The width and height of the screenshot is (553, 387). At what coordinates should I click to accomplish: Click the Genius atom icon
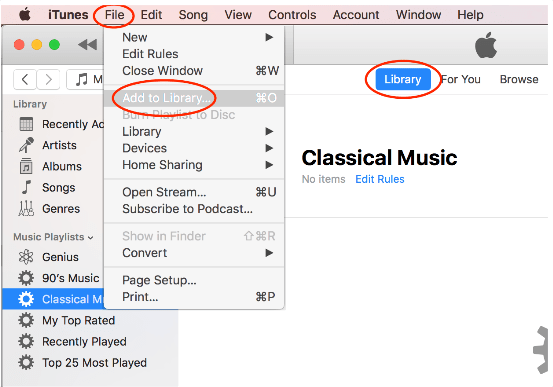coord(26,257)
